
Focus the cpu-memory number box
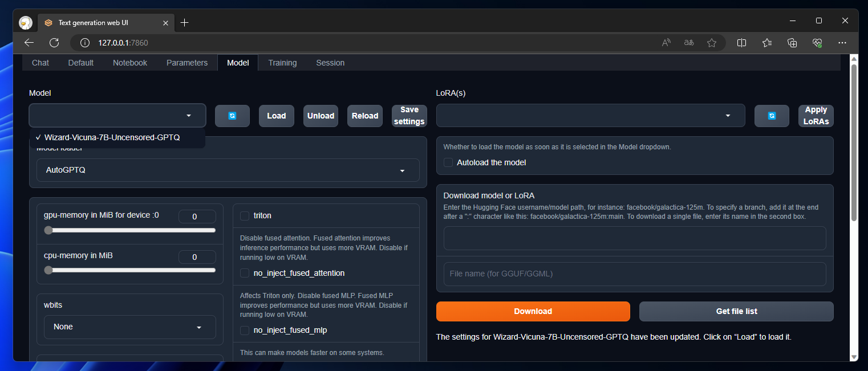(x=197, y=257)
